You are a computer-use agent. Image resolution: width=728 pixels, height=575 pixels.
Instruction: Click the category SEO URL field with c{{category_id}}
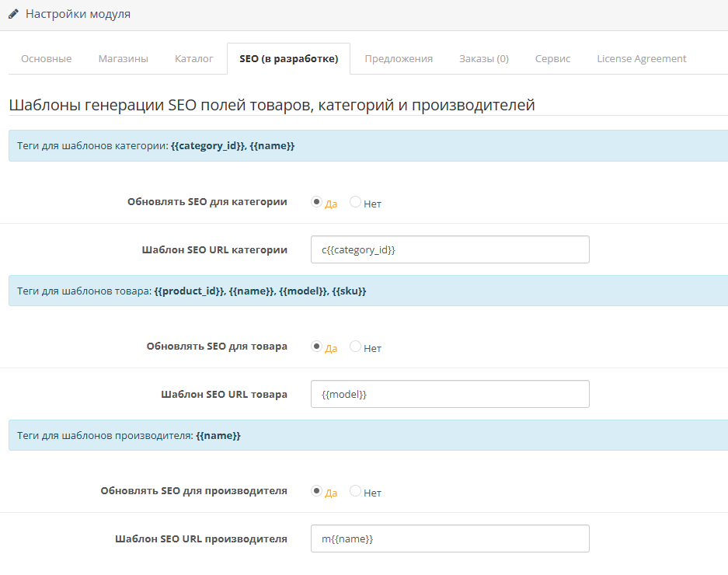[449, 249]
